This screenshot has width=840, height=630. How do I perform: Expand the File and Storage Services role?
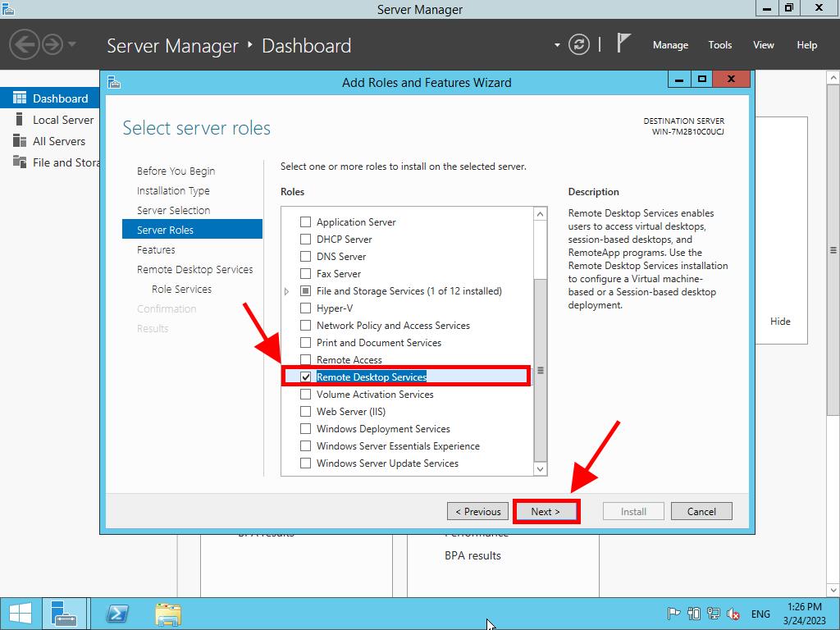286,291
